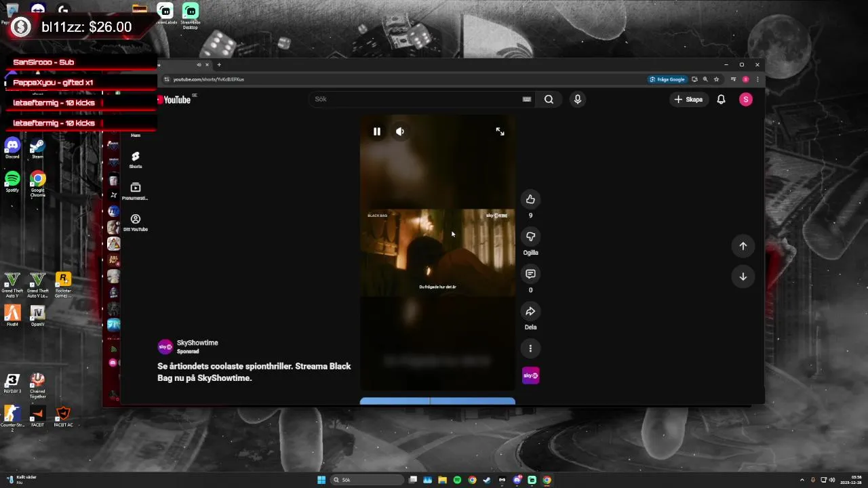868x488 pixels.
Task: Open Prenumerationer subscriptions in the sidebar
Action: coord(136,191)
